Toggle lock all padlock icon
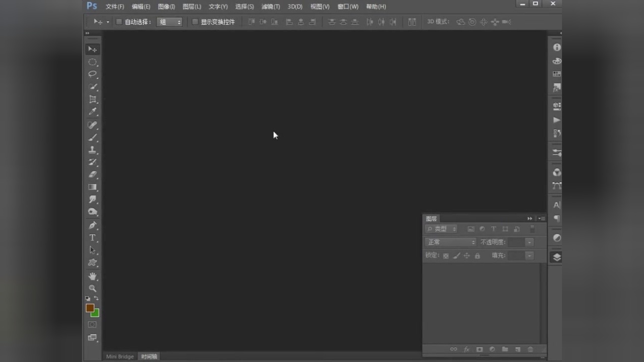 coord(477,256)
